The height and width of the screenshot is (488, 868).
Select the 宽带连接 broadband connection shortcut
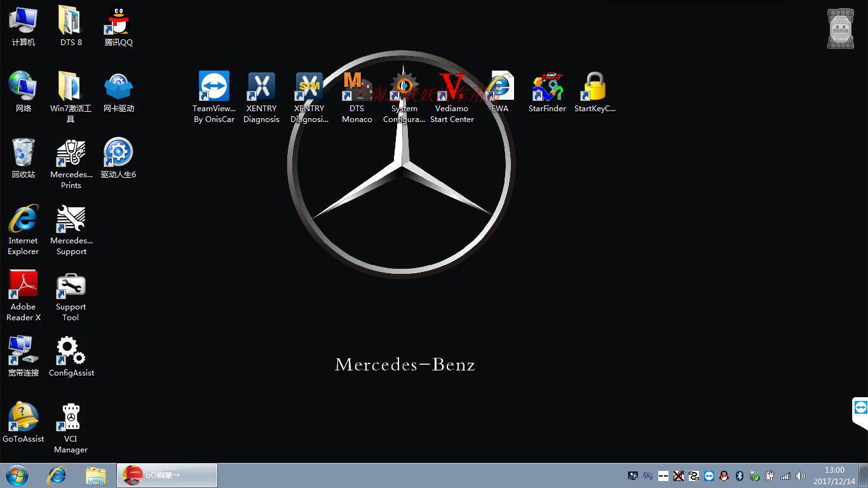[x=24, y=356]
